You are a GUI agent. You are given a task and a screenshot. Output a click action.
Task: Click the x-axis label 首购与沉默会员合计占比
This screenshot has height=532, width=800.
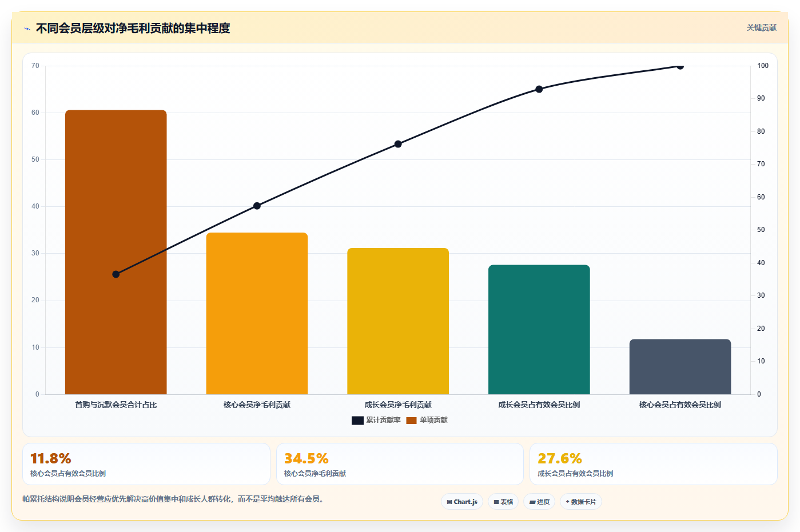(x=116, y=405)
